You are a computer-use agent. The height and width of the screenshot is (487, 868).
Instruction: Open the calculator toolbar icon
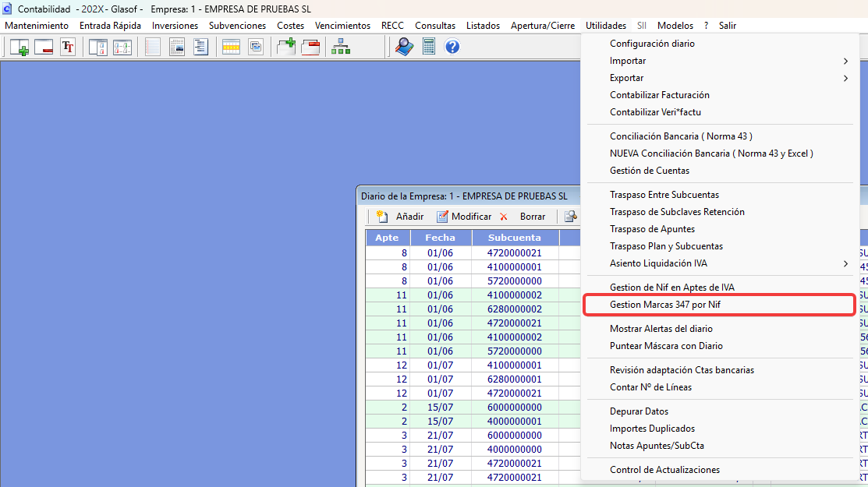(x=428, y=47)
